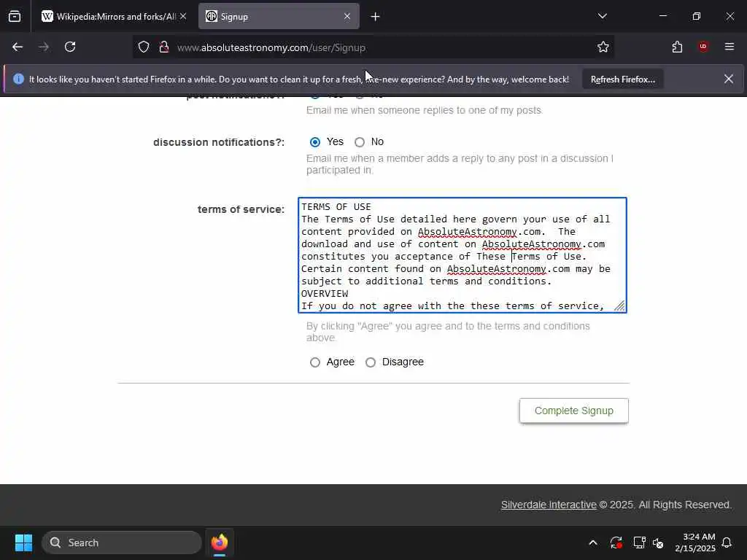Click the 'OVERVIEW' line in terms text
The height and width of the screenshot is (560, 747).
(x=325, y=294)
